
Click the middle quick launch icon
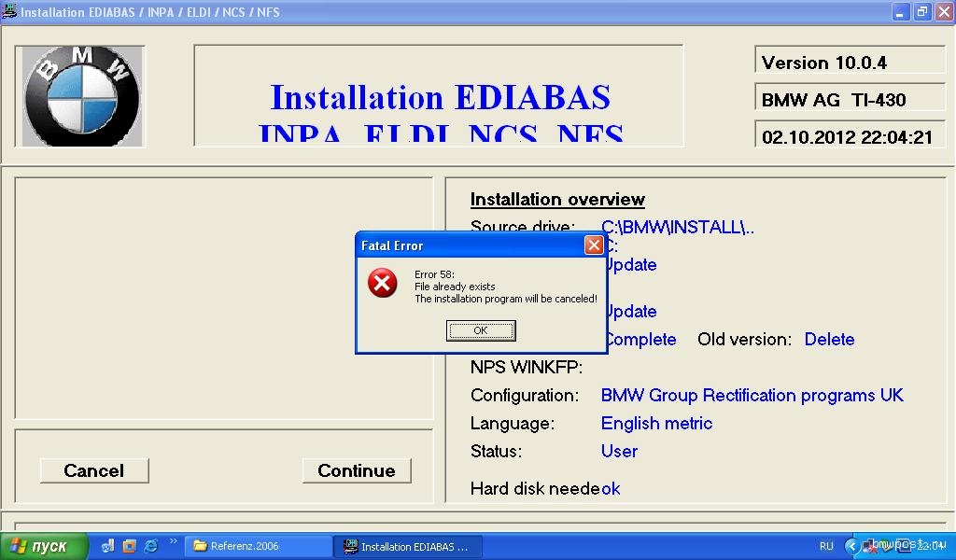point(129,546)
